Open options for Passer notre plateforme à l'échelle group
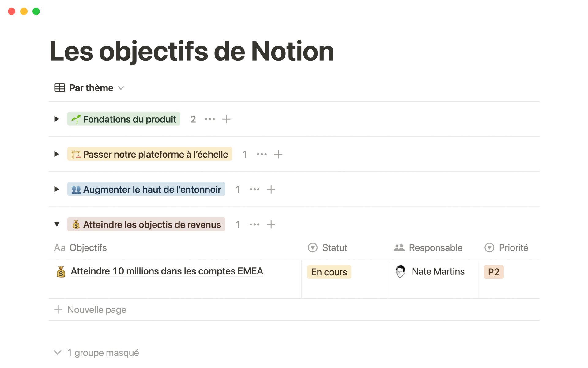This screenshot has height=368, width=588. coord(262,154)
